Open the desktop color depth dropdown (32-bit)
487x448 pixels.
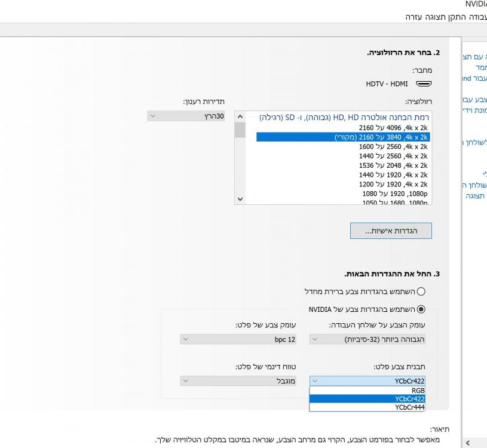click(367, 339)
